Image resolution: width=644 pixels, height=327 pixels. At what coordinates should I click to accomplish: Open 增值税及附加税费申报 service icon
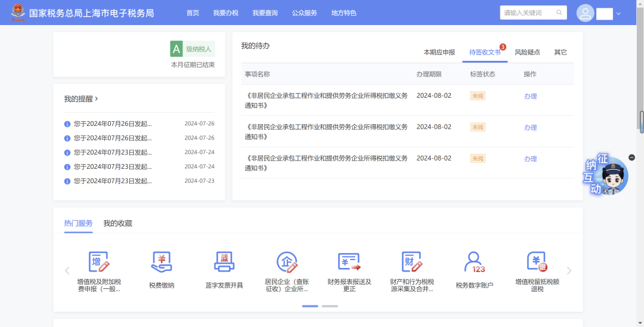pyautogui.click(x=99, y=263)
